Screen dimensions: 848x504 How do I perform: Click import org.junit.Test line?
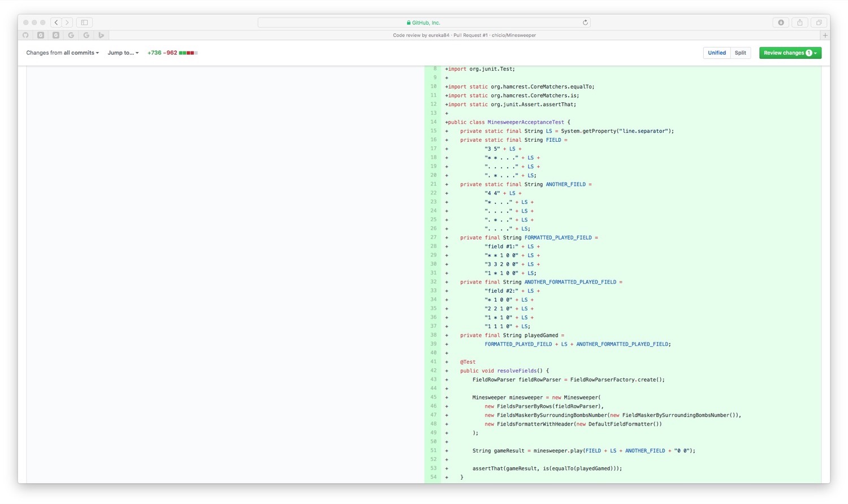click(x=481, y=69)
